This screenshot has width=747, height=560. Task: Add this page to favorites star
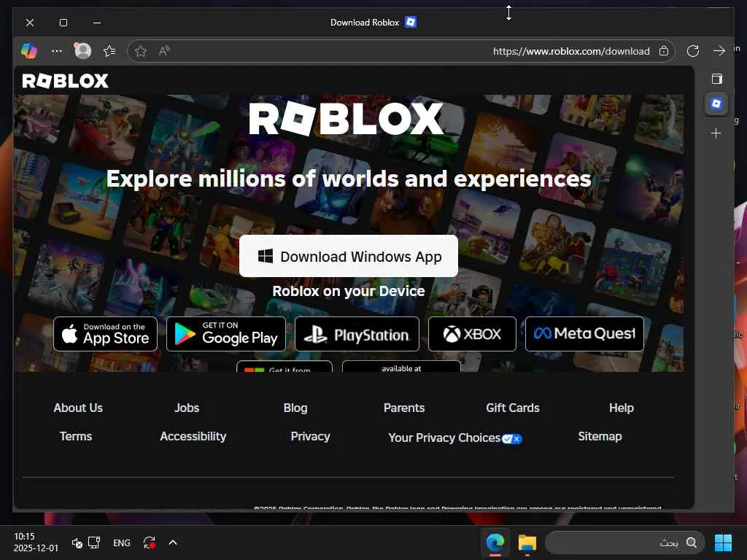tap(141, 51)
